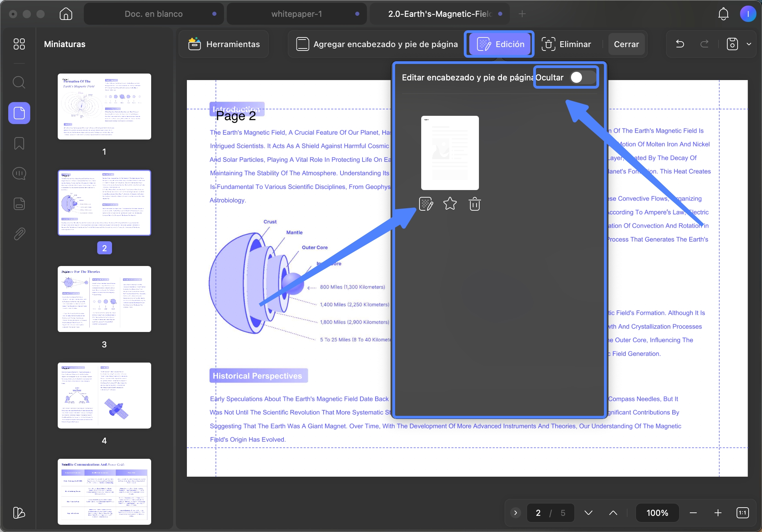Open the attachments paperclip icon
762x532 pixels.
[x=19, y=234]
